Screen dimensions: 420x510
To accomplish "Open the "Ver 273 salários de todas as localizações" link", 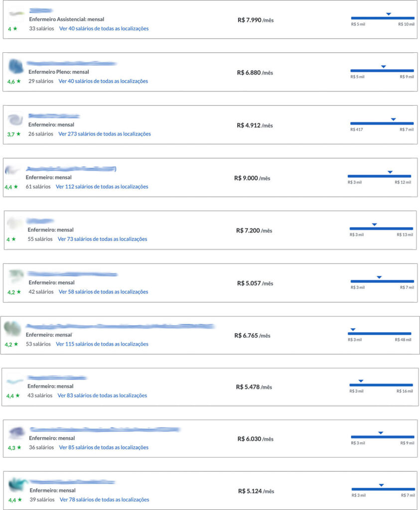I will pos(104,134).
